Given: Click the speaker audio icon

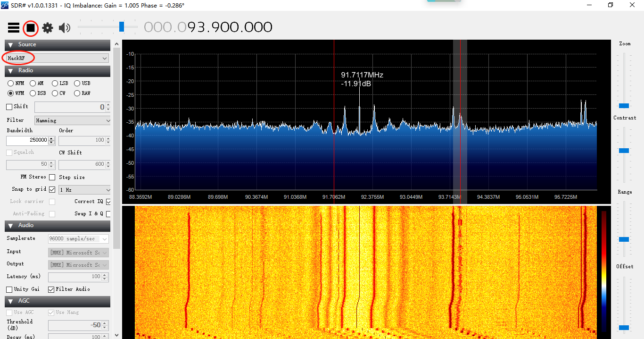Looking at the screenshot, I should click(65, 28).
